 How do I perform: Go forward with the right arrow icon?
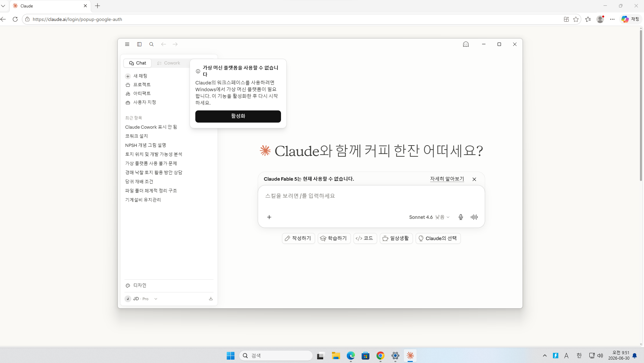175,44
